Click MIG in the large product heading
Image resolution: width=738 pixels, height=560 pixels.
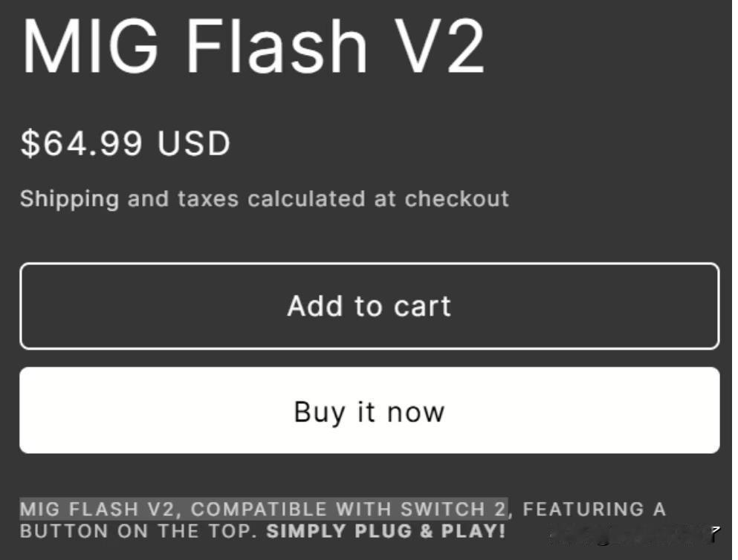(91, 46)
